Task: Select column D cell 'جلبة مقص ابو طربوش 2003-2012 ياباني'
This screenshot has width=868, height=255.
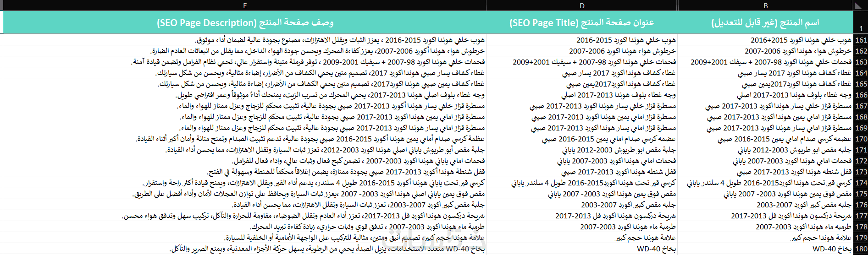Action: click(582, 150)
